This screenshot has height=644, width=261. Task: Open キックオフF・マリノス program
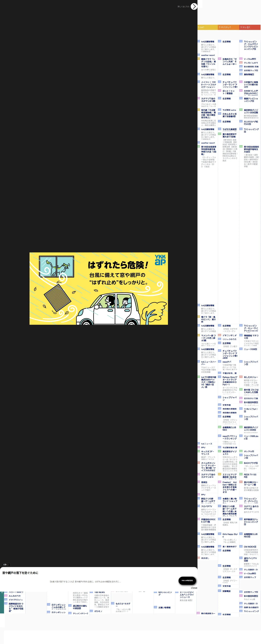click(208, 452)
